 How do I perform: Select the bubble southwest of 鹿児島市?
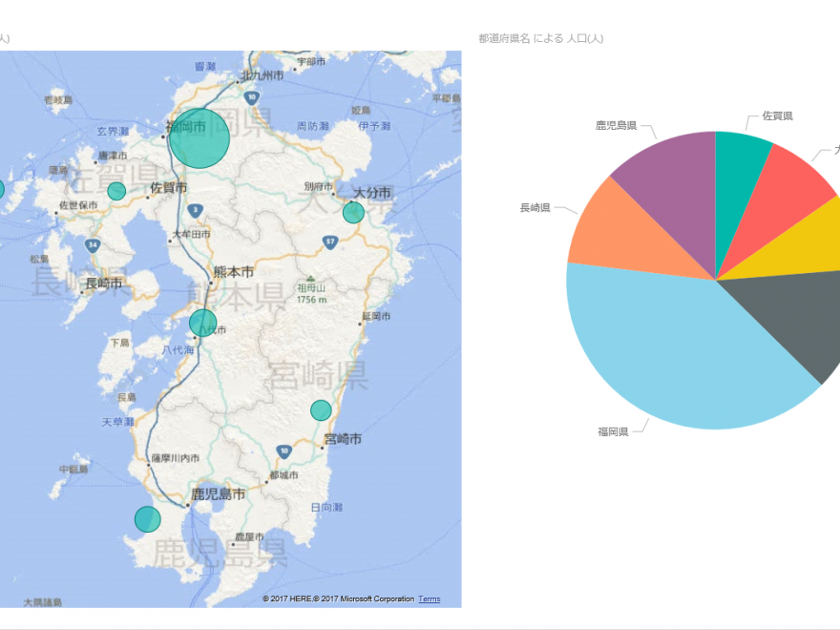coord(147,519)
